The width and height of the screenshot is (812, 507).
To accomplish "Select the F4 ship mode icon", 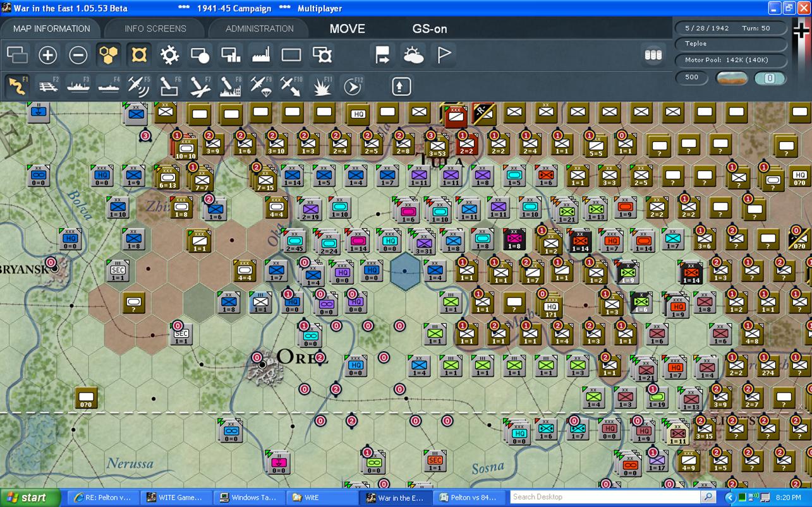I will (x=109, y=86).
